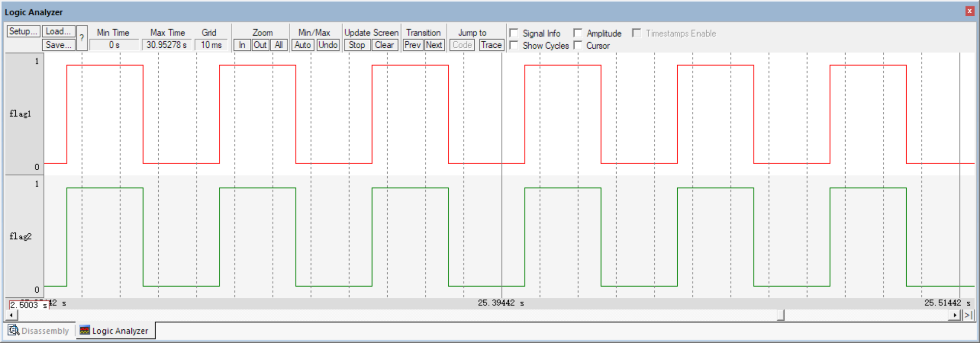Zoom Out on the waveform
This screenshot has width=980, height=343.
point(260,45)
